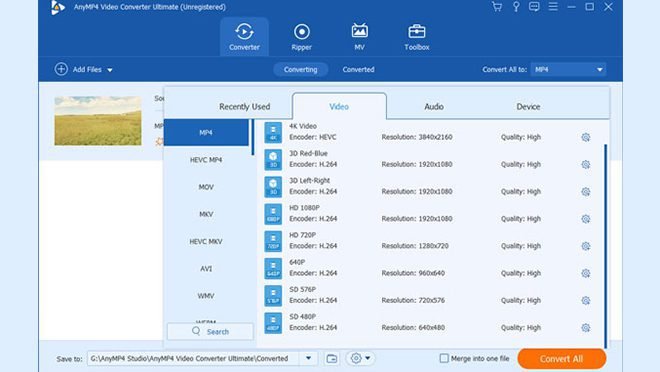Screen dimensions: 660x372
Task: Click Resolution: 1280x720 text
Action: tap(415, 246)
